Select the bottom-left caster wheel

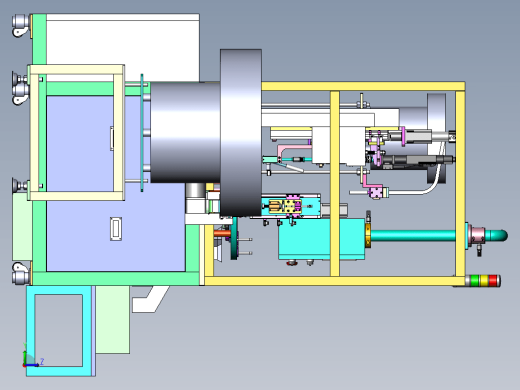pyautogui.click(x=21, y=273)
